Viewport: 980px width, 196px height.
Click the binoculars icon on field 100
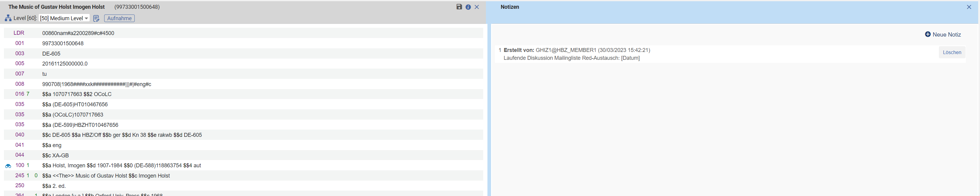(x=8, y=166)
